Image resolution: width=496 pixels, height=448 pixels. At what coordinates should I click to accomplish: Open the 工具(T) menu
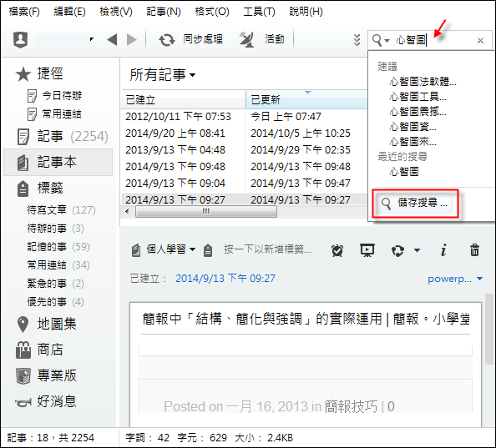tap(259, 12)
